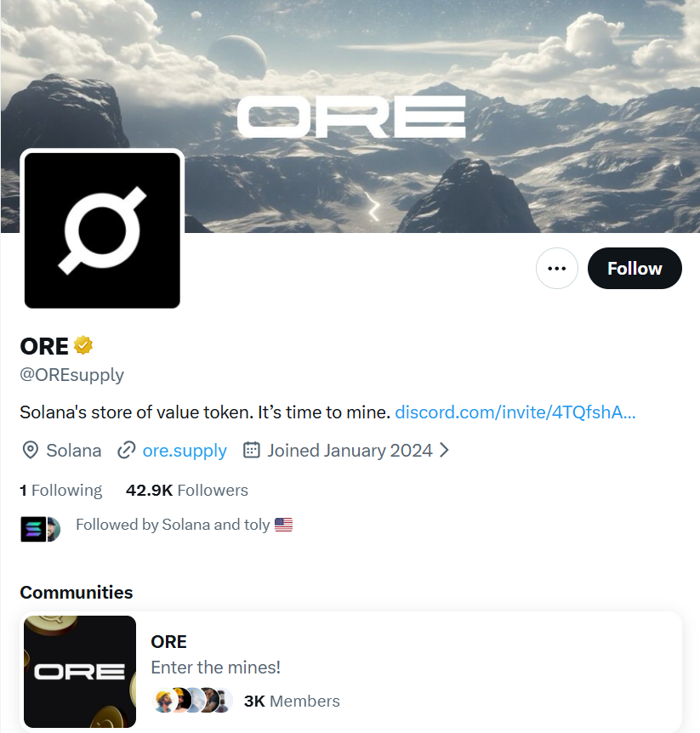Open the ORE banner header image
The image size is (700, 733).
tap(350, 116)
